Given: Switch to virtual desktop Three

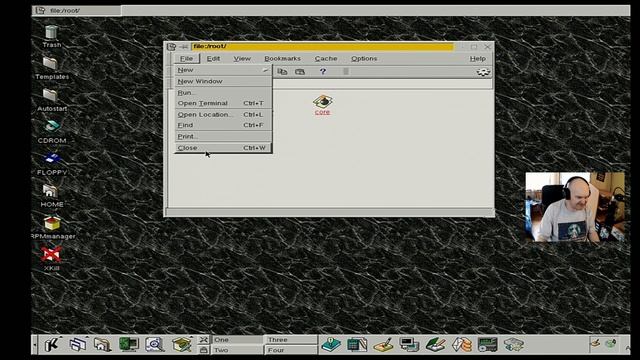Looking at the screenshot, I should click(x=291, y=340).
